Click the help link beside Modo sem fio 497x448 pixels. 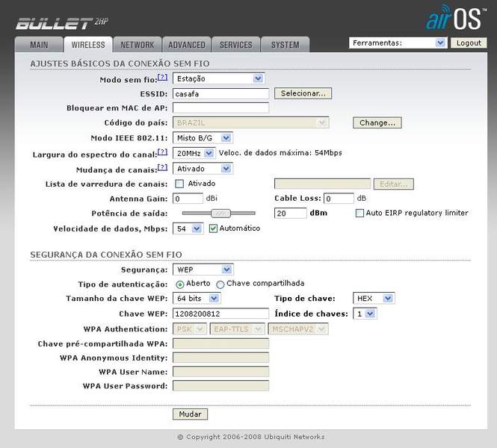pos(163,77)
